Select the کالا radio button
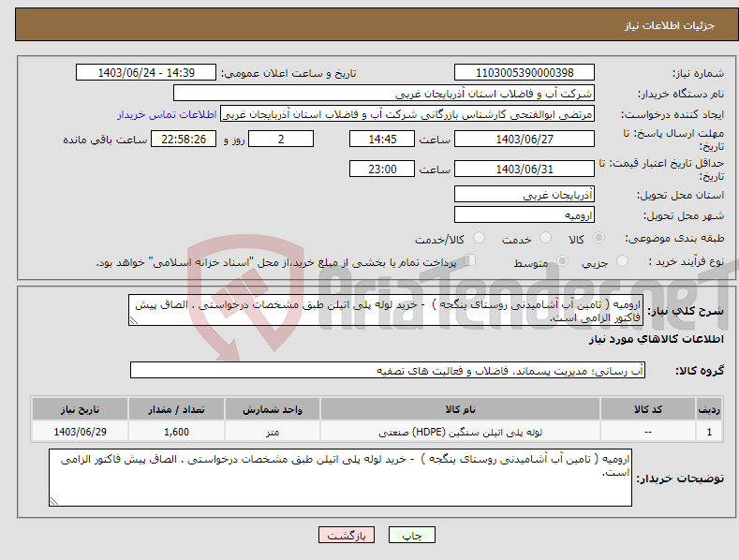 click(599, 238)
